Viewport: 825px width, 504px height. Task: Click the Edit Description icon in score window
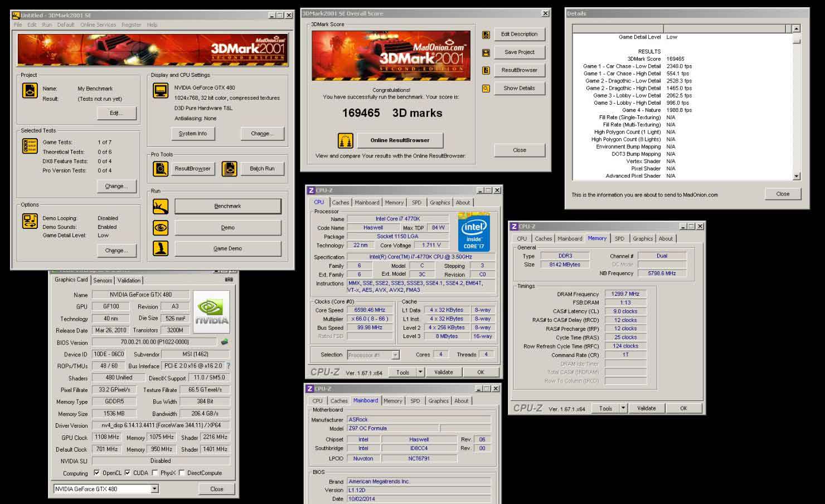[x=486, y=35]
